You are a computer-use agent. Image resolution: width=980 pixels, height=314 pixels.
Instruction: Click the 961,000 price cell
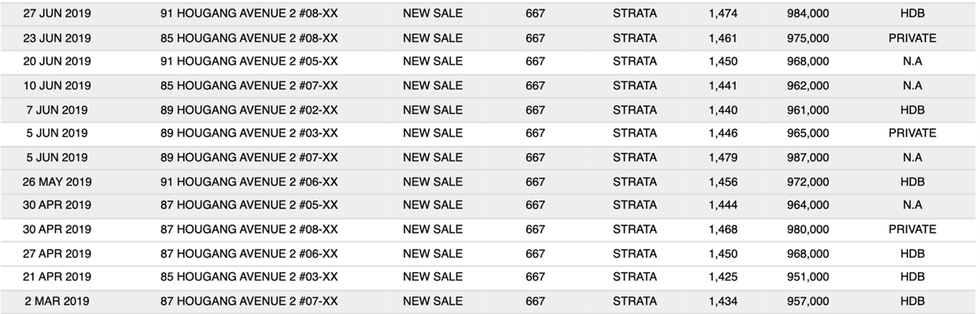(x=808, y=110)
